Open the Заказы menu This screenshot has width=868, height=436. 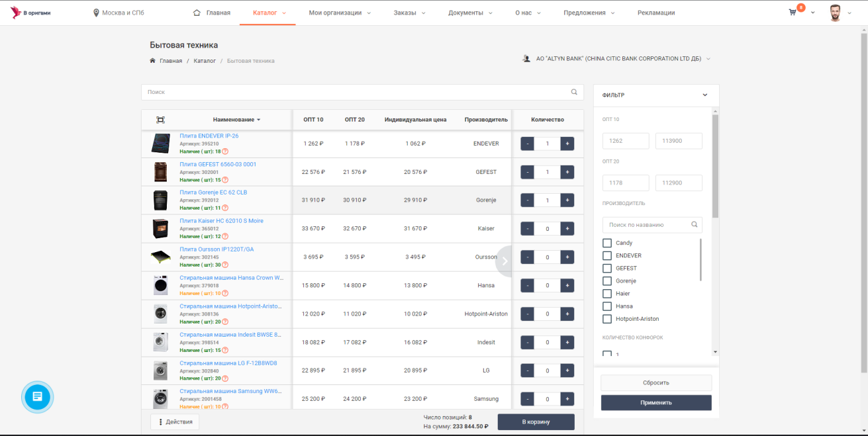409,13
